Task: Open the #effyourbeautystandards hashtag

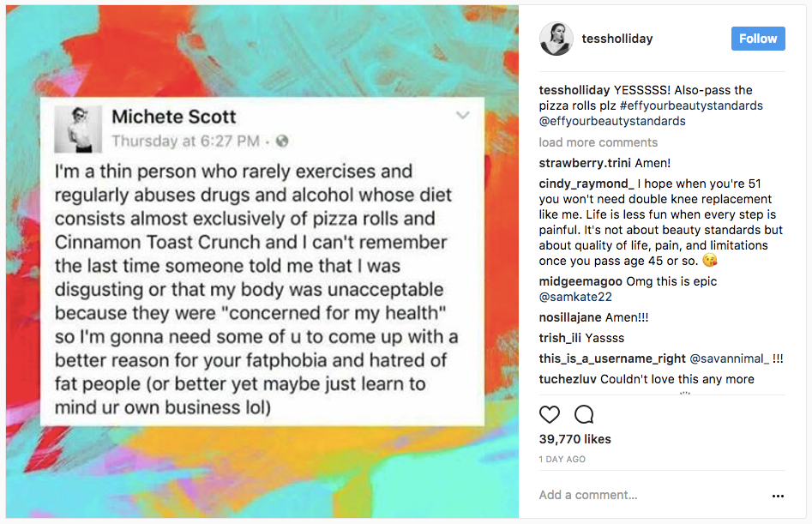Action: pos(691,105)
